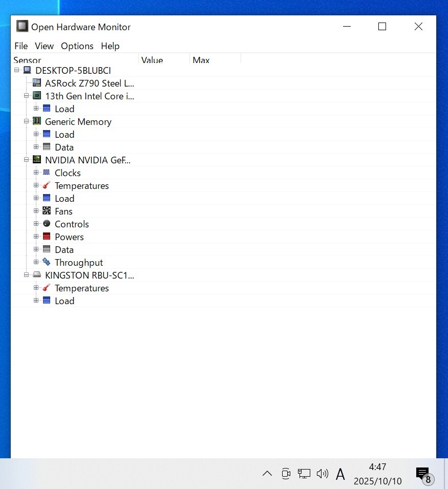Screen dimensions: 448x489
Task: Select the Throughput label text
Action: [78, 263]
